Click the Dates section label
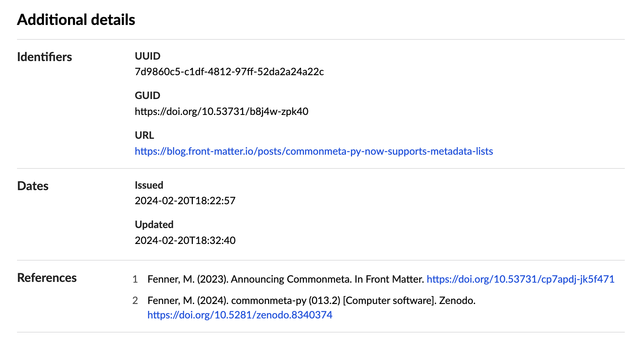This screenshot has height=360, width=644. 33,186
